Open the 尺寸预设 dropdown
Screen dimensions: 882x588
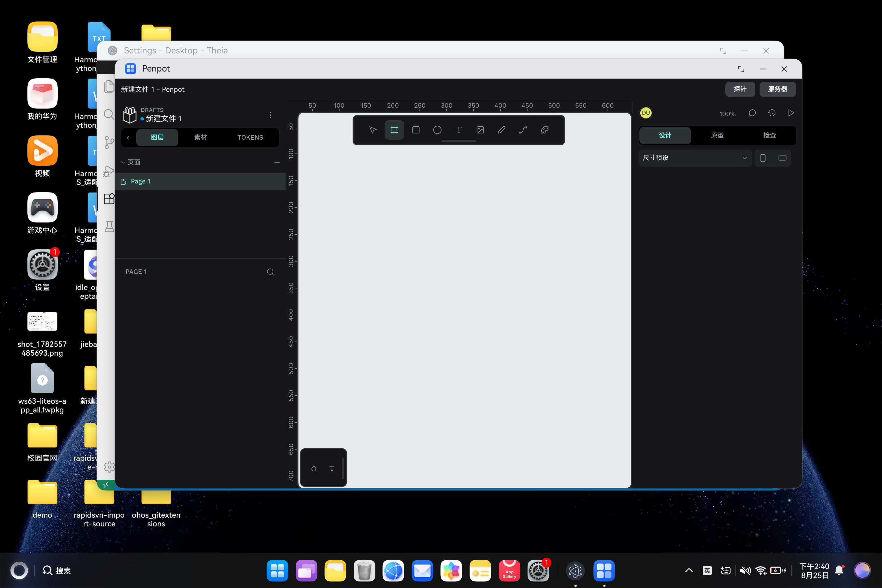pyautogui.click(x=695, y=158)
